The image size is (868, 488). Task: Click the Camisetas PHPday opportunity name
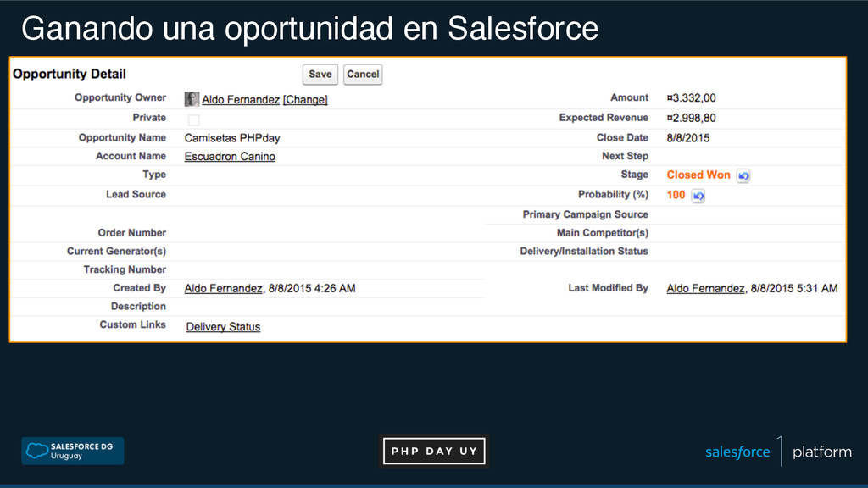pos(232,138)
